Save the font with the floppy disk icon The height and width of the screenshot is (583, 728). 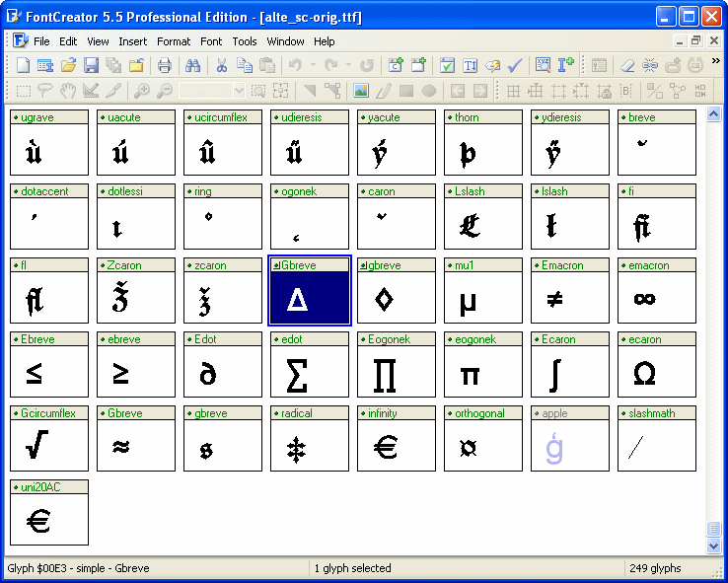[x=91, y=65]
